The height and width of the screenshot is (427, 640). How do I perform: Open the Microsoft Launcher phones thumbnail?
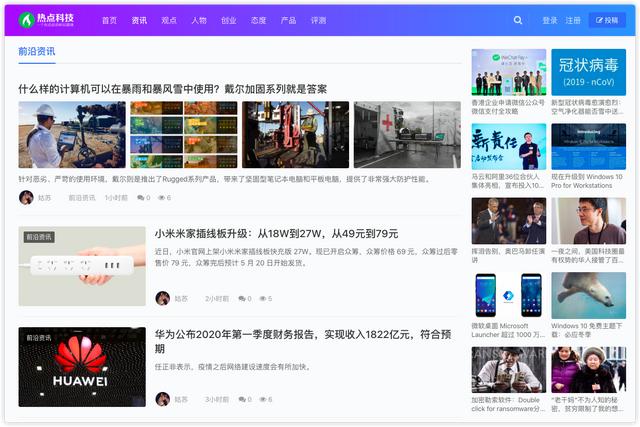click(509, 296)
